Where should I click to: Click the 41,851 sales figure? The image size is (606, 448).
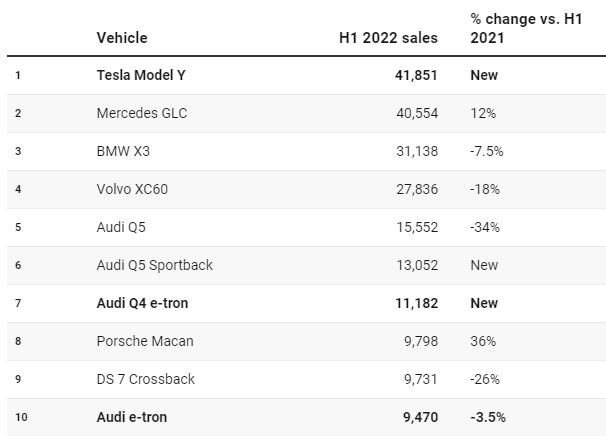coord(415,75)
